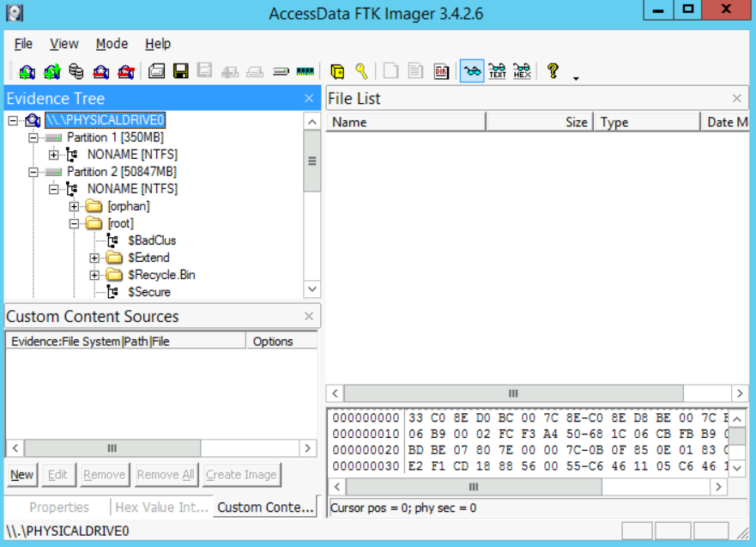Select the Custom Conte... tab
756x547 pixels.
pyautogui.click(x=265, y=507)
